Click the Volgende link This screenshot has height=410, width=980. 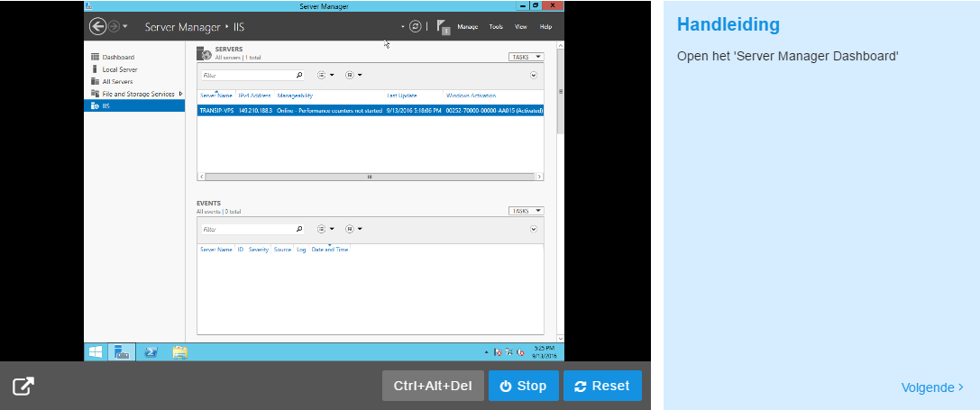pos(932,387)
